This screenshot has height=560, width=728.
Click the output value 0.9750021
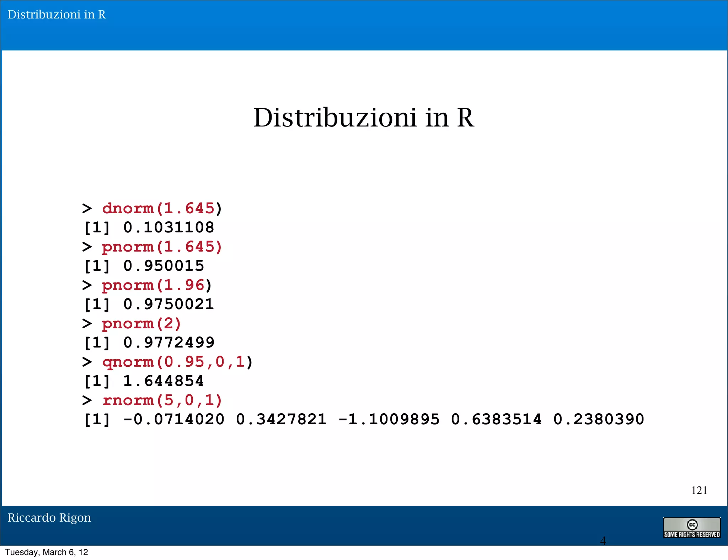coord(168,304)
